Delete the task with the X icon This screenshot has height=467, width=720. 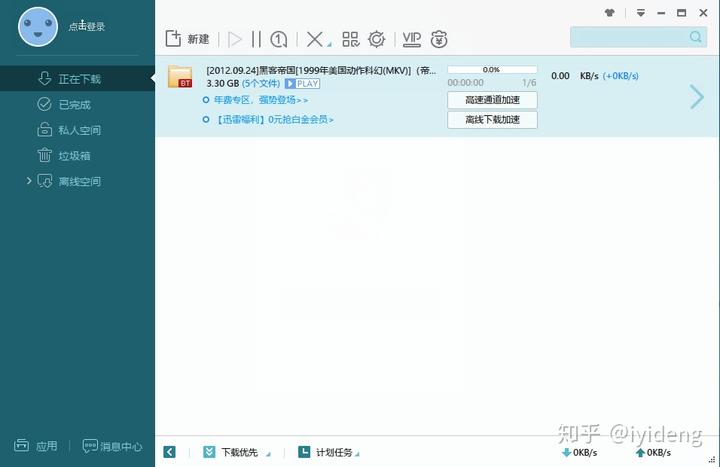pyautogui.click(x=314, y=39)
